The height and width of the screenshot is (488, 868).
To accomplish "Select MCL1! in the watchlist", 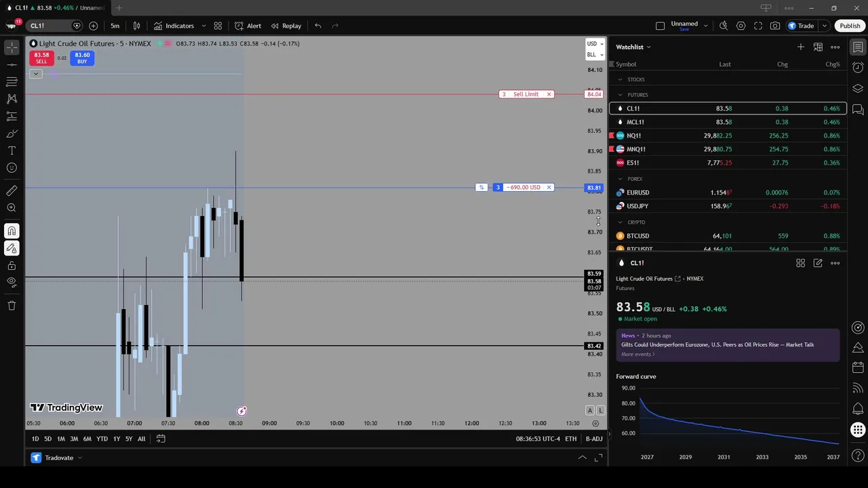I will [728, 122].
